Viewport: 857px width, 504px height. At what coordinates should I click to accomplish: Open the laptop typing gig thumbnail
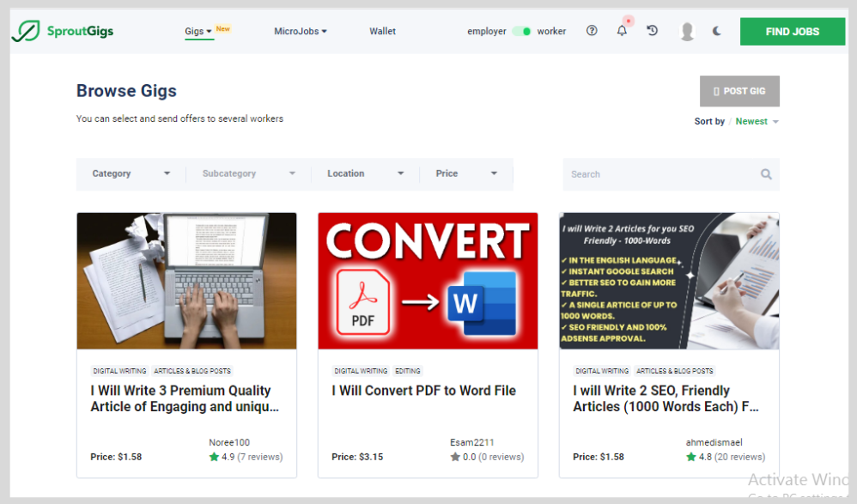[187, 281]
